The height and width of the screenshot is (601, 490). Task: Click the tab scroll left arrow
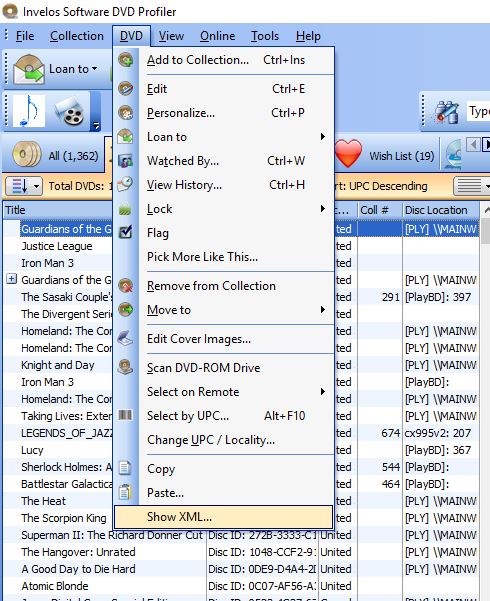coord(473,145)
